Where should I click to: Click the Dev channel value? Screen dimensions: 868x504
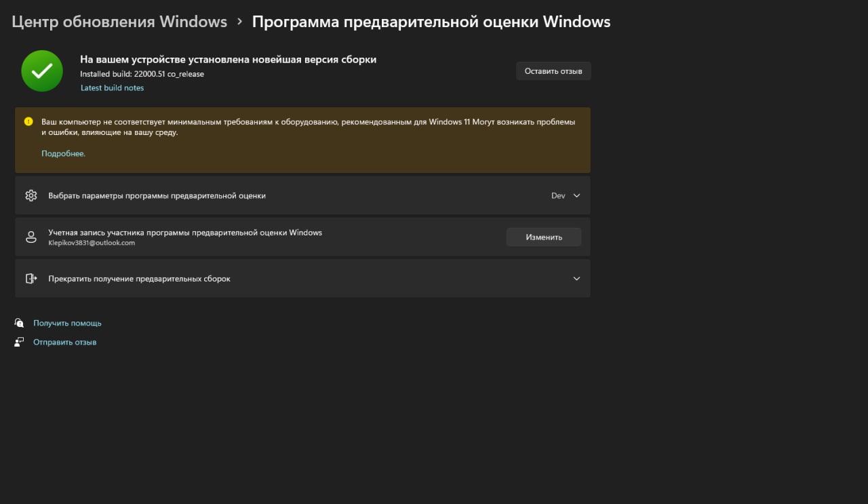coord(558,195)
